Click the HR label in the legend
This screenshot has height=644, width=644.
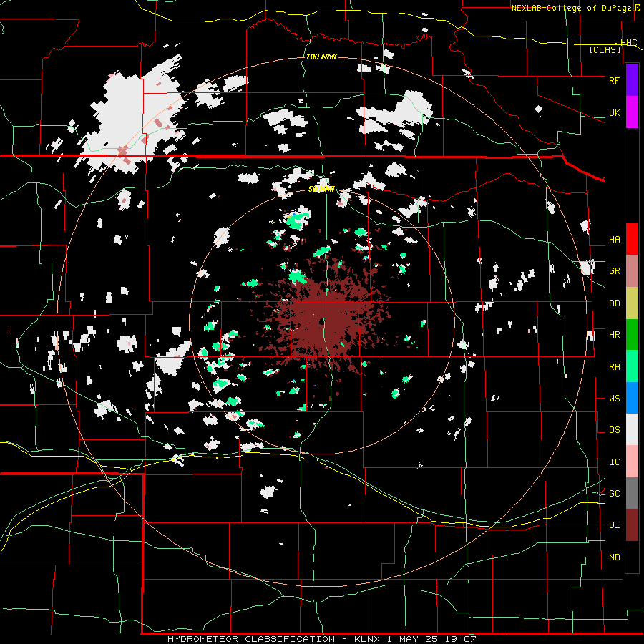pos(614,335)
